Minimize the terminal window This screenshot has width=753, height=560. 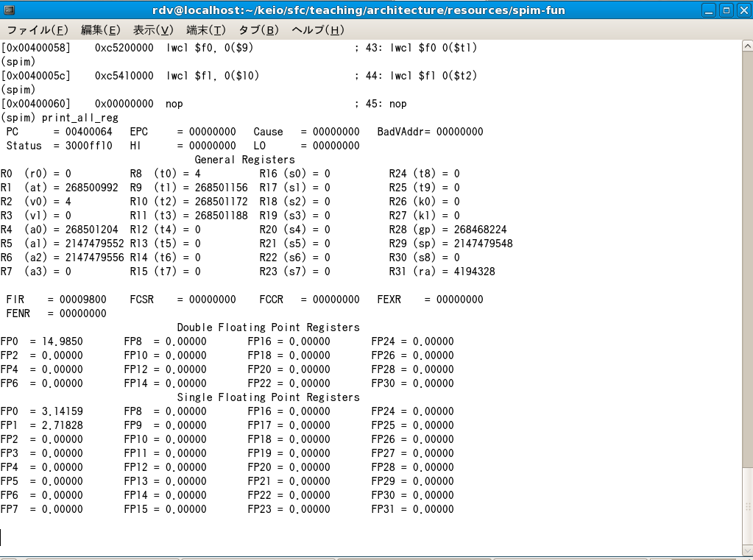click(x=709, y=10)
